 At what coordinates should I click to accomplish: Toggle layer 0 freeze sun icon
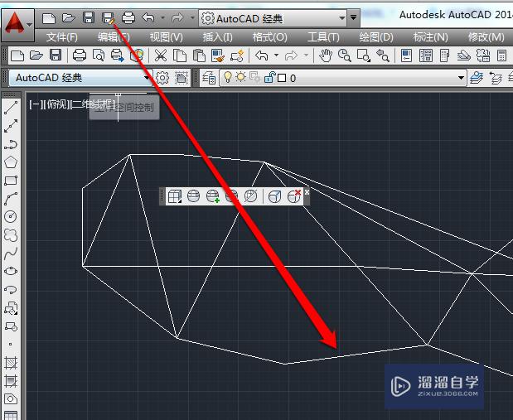[241, 78]
